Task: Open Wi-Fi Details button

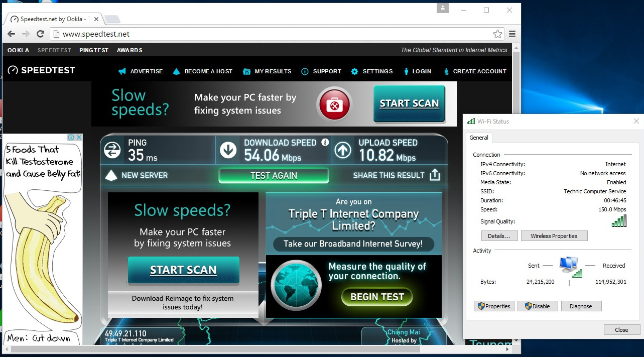Action: click(x=499, y=236)
